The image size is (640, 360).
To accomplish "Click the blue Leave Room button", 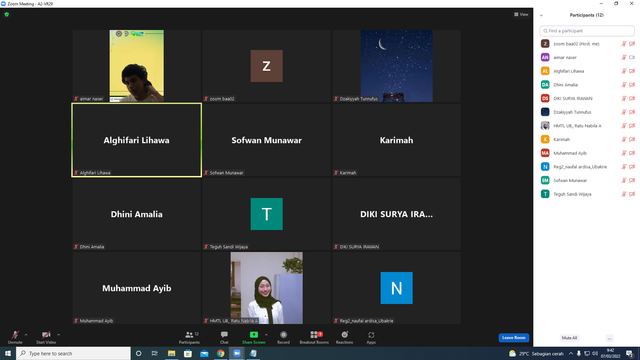I will click(x=513, y=338).
